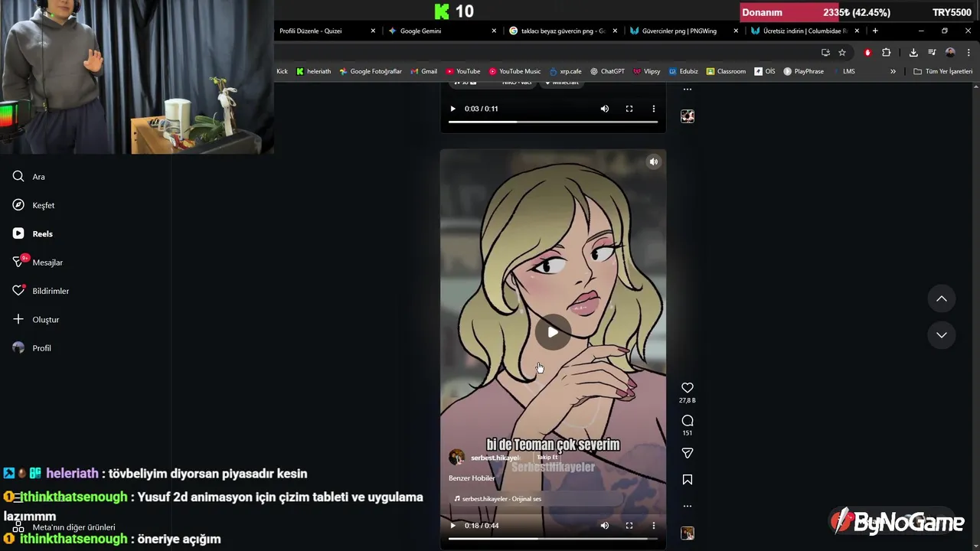Click the Benzer Hobiler caption

click(472, 478)
